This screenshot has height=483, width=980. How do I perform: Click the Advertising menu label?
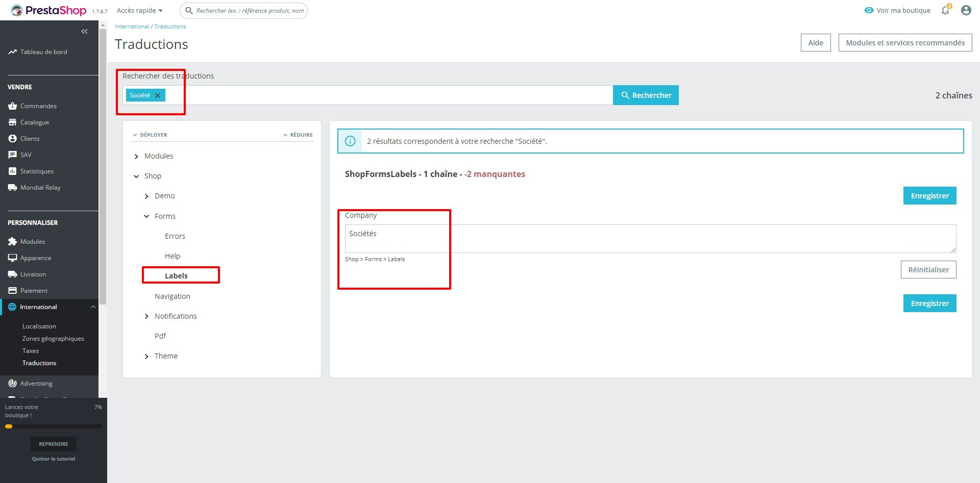(36, 384)
